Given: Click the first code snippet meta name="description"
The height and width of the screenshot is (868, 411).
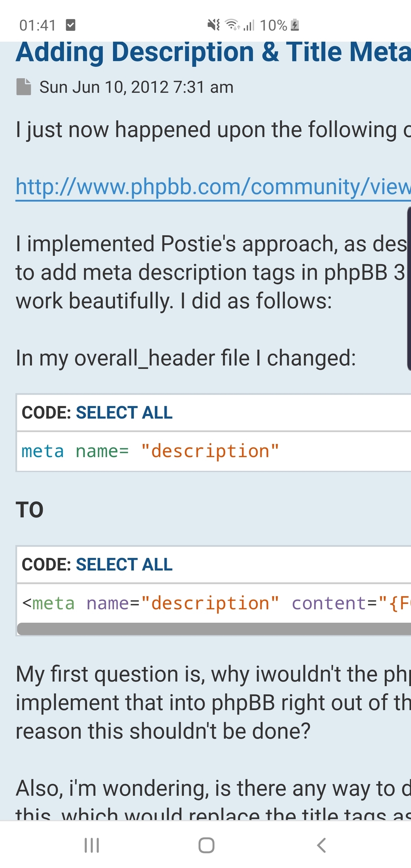Looking at the screenshot, I should (150, 451).
